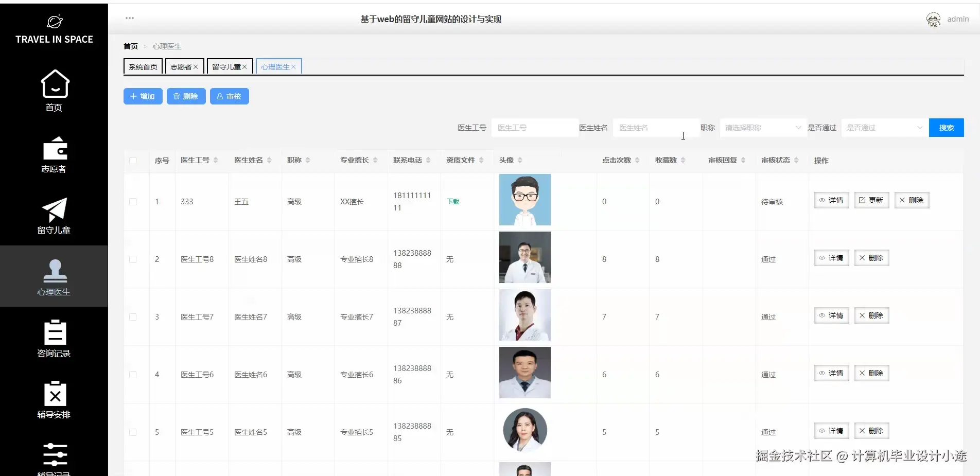The height and width of the screenshot is (476, 980).
Task: Click the 审核 review button
Action: tap(230, 96)
